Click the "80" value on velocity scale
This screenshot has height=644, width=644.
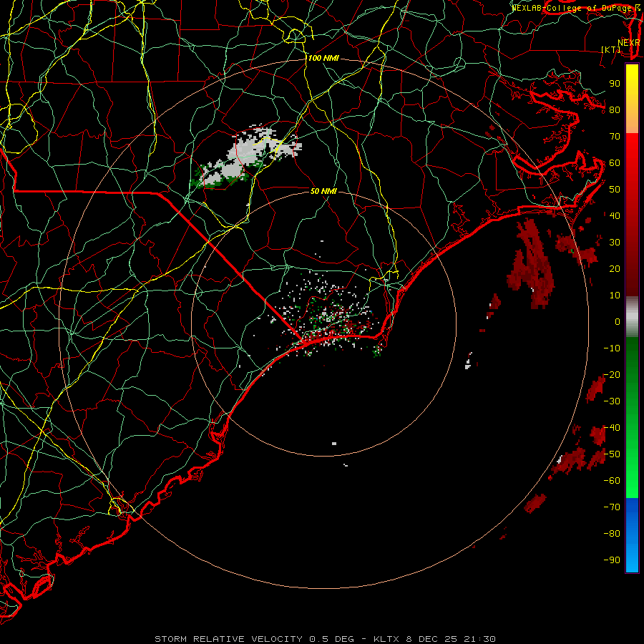coord(615,110)
